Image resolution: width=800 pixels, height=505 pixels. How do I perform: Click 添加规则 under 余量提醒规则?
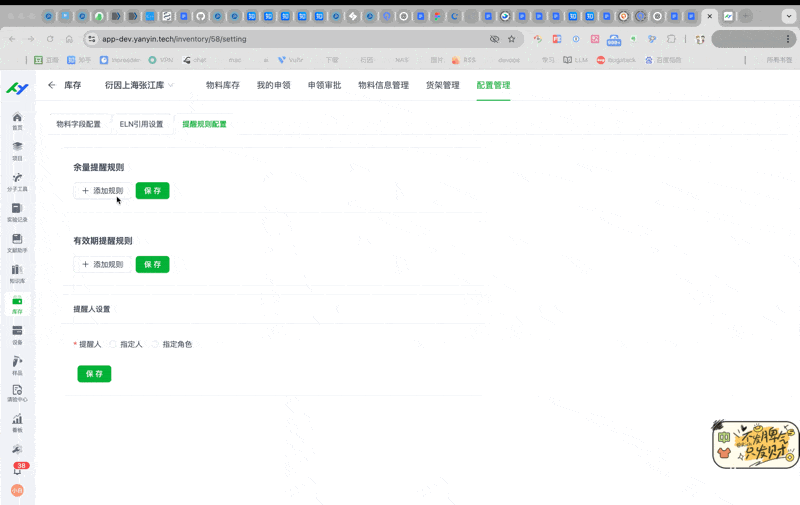[102, 190]
